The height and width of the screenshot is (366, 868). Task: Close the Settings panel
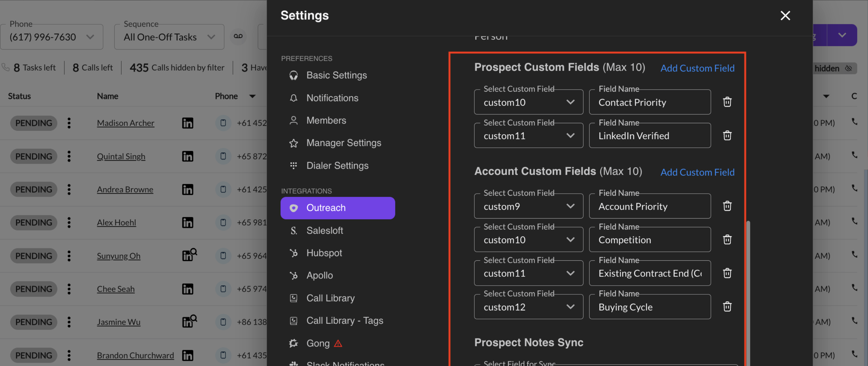tap(785, 15)
